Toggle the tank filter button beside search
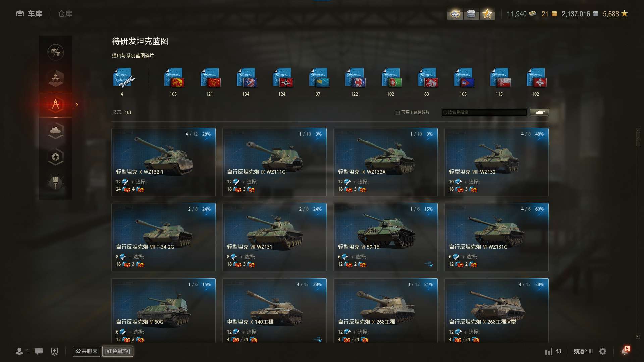The image size is (644, 362). coord(539,112)
